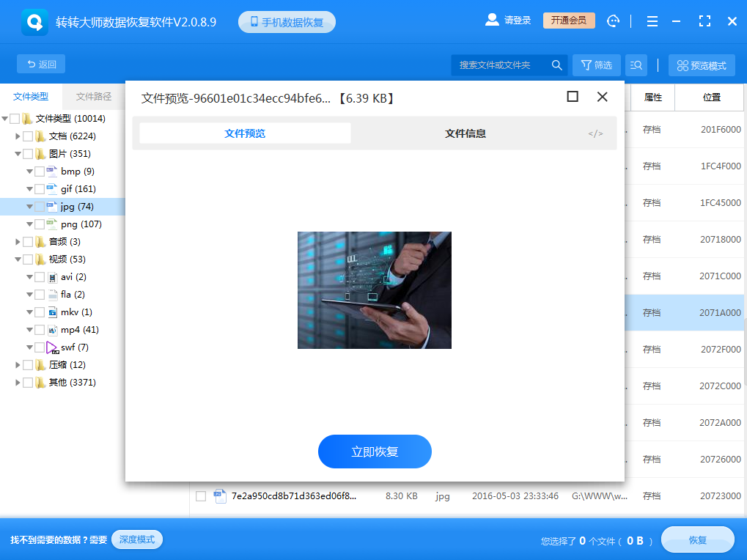
Task: Tick the checkbox for the jpg (74) folder
Action: click(40, 206)
